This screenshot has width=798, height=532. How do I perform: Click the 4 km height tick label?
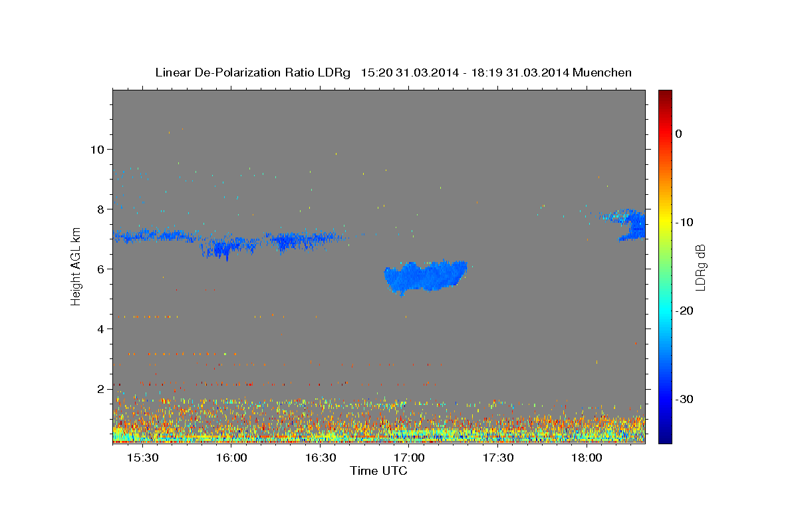[102, 329]
